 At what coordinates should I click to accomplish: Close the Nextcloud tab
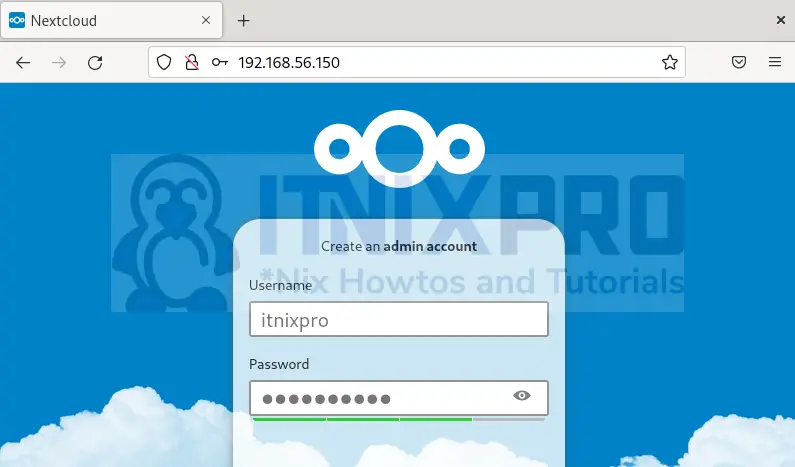pyautogui.click(x=206, y=20)
